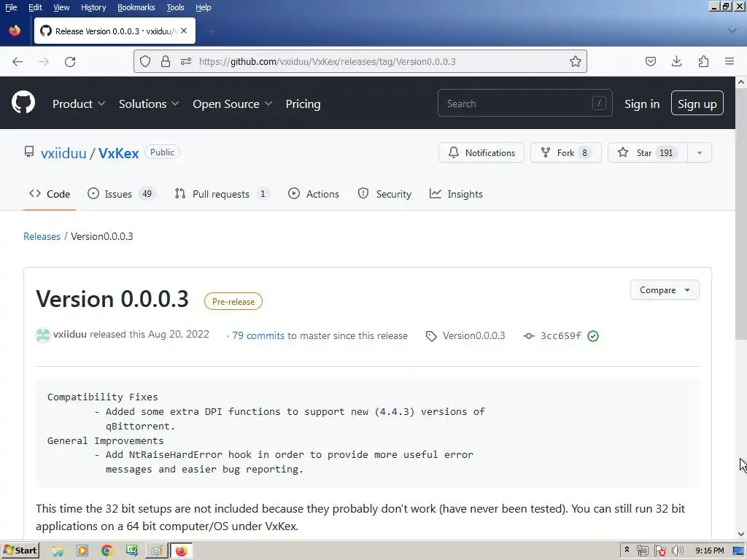Open the vxiiduu owner profile link

tap(63, 153)
